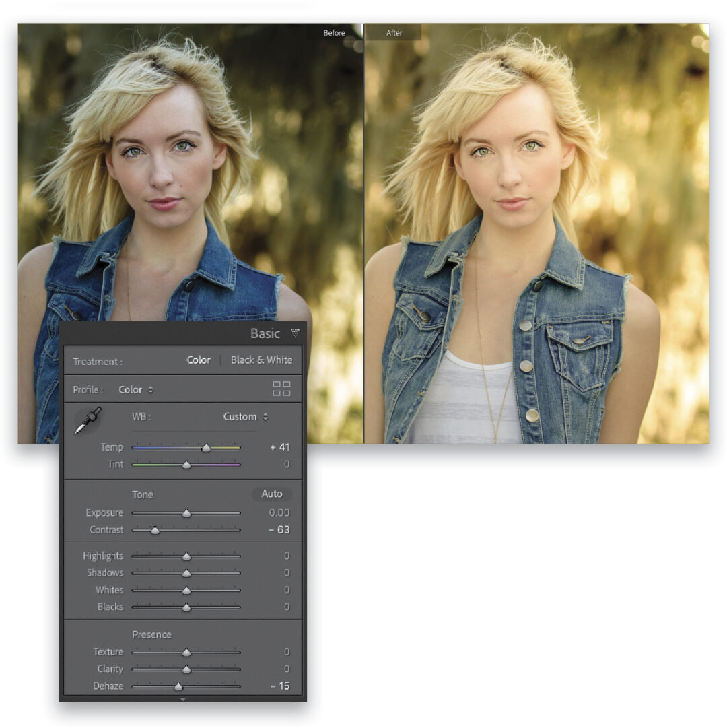This screenshot has width=727, height=728.
Task: Select the Color treatment option
Action: click(198, 360)
